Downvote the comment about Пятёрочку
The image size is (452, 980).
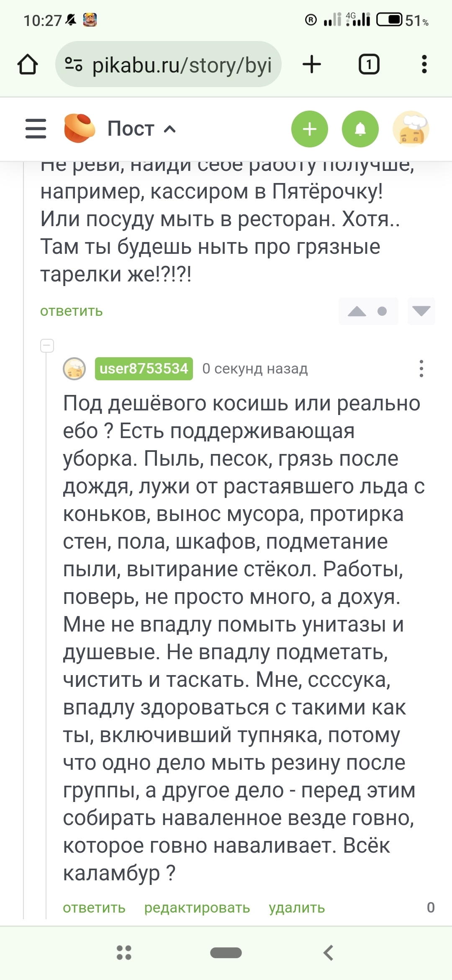421,311
